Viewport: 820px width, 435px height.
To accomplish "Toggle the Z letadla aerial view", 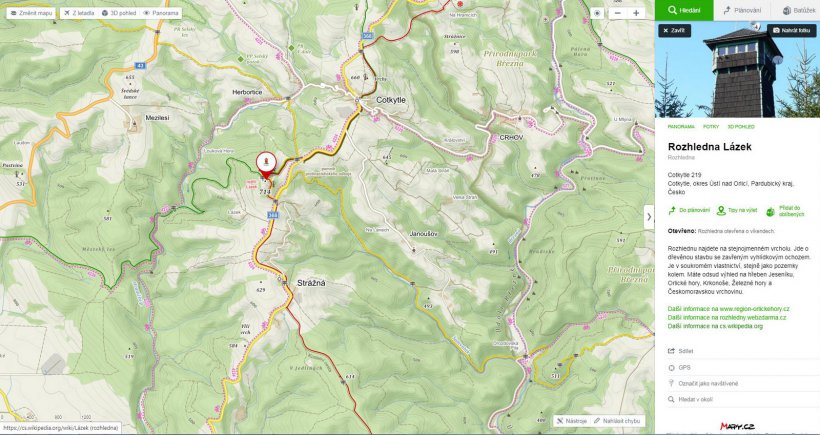I will pyautogui.click(x=78, y=13).
